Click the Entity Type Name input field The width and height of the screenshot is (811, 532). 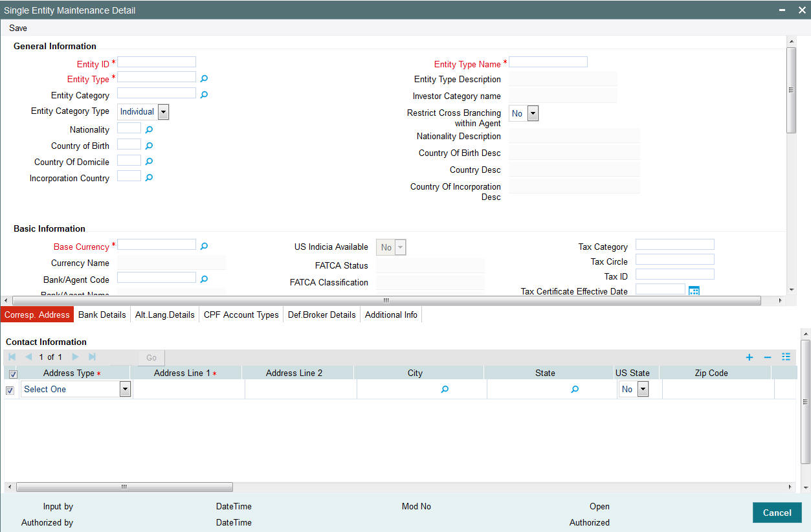548,62
